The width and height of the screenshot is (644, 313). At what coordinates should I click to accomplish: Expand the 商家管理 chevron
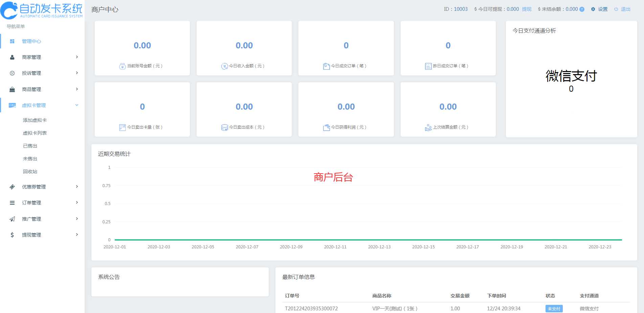point(77,57)
